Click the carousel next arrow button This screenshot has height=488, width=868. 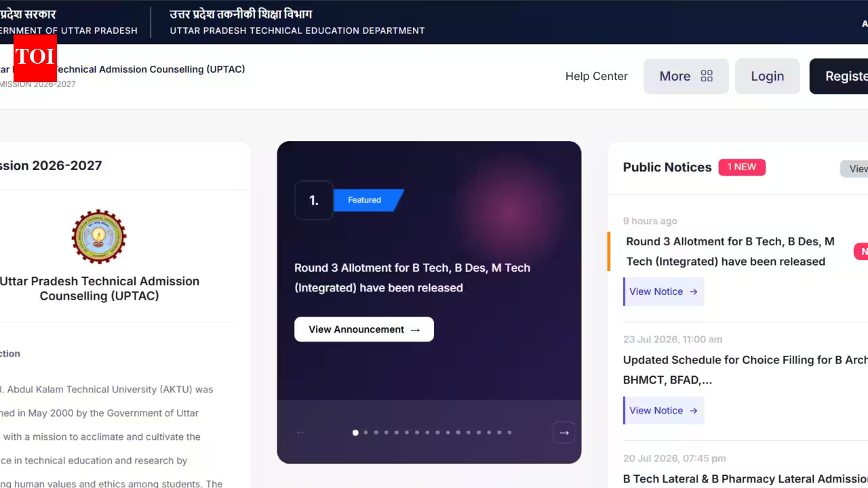click(564, 432)
